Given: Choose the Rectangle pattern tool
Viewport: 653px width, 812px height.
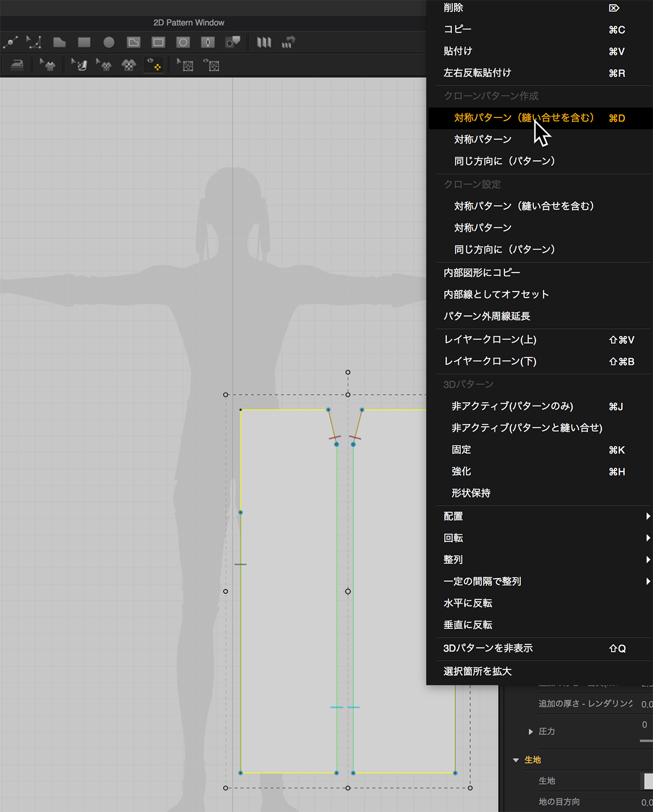Looking at the screenshot, I should coord(84,42).
